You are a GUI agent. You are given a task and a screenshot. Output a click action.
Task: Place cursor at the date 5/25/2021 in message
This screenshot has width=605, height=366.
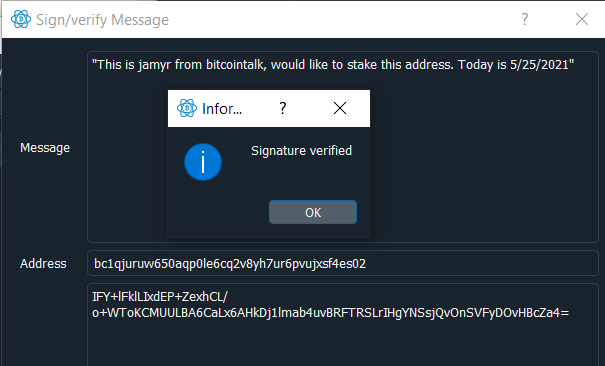539,64
